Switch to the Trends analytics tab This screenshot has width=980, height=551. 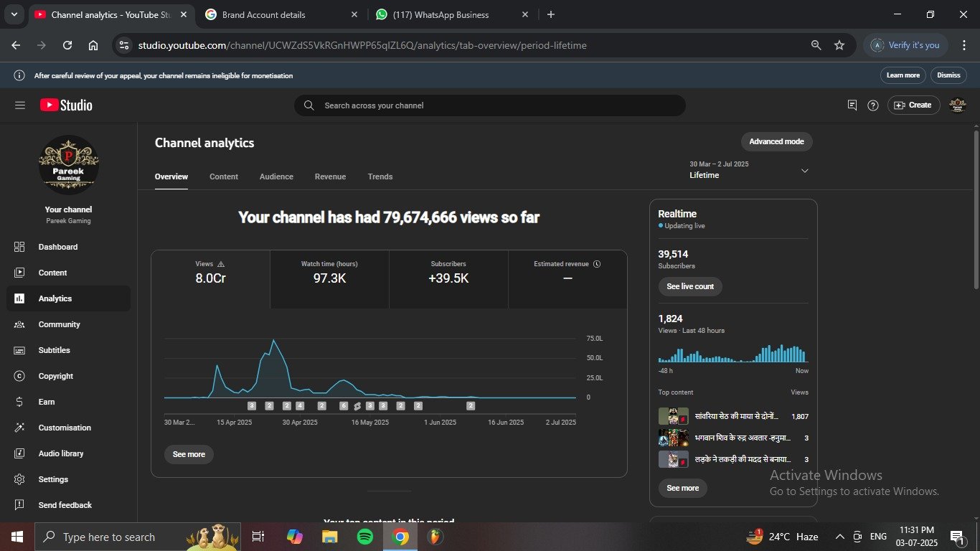coord(380,176)
